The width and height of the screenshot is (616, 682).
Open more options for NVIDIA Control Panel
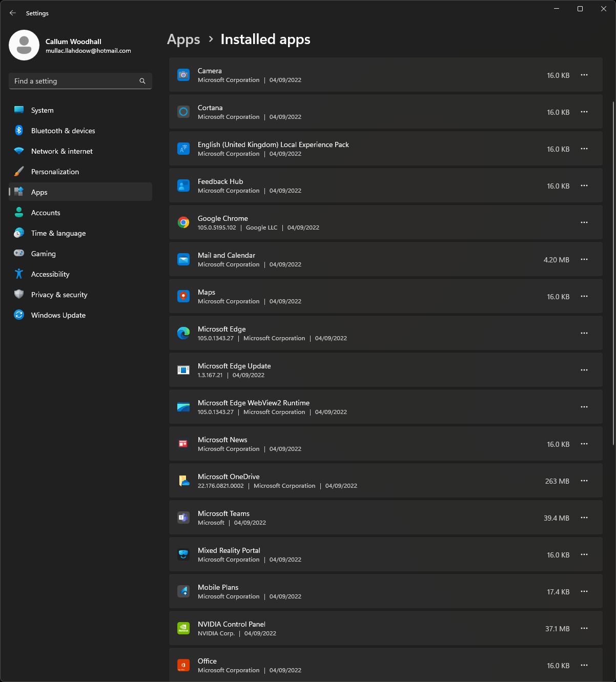584,628
